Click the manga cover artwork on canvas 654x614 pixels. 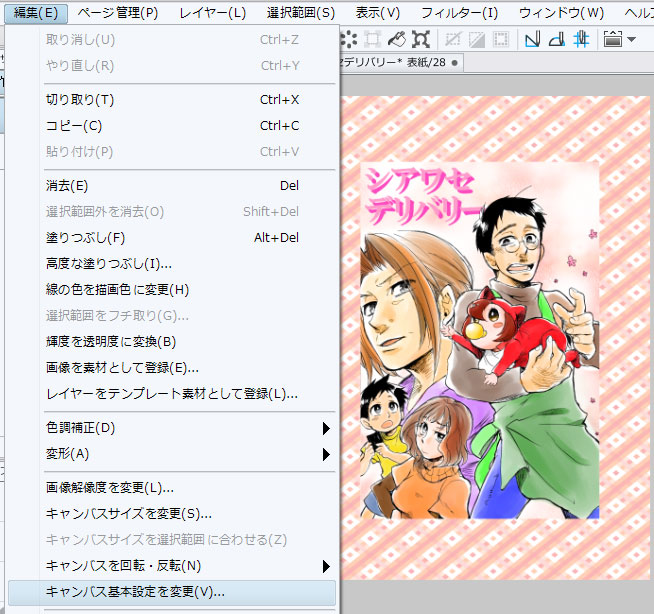[x=480, y=340]
